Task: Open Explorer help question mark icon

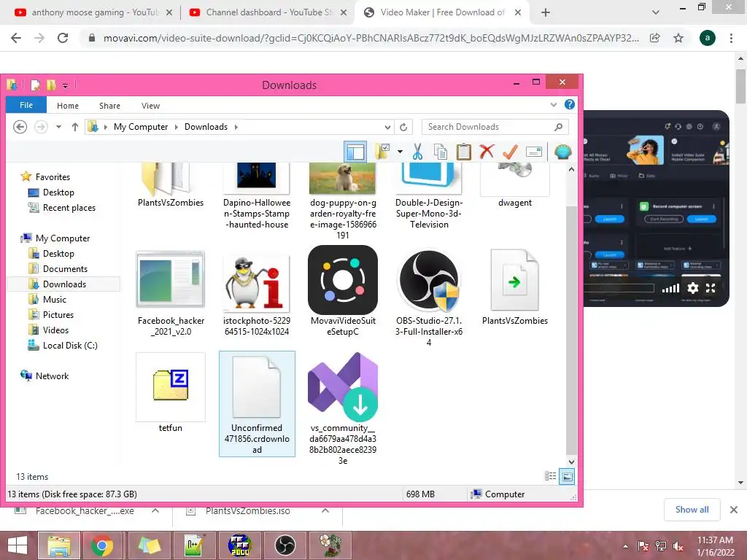Action: coord(569,105)
